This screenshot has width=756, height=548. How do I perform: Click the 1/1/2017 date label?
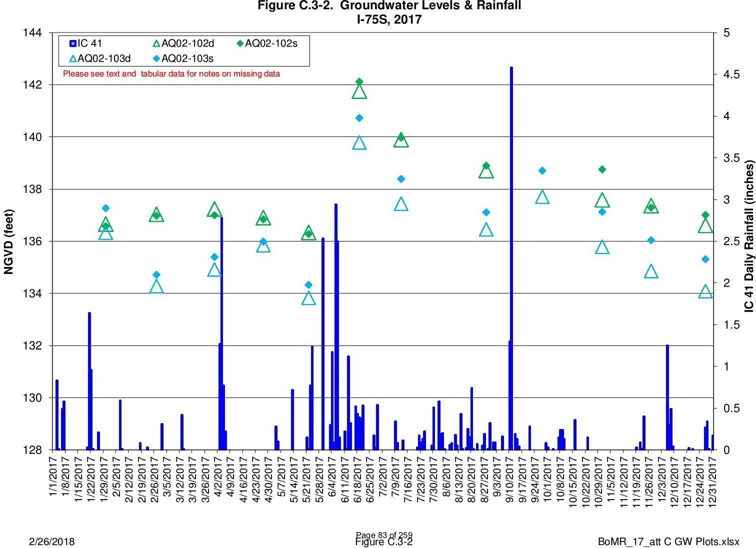click(x=53, y=475)
